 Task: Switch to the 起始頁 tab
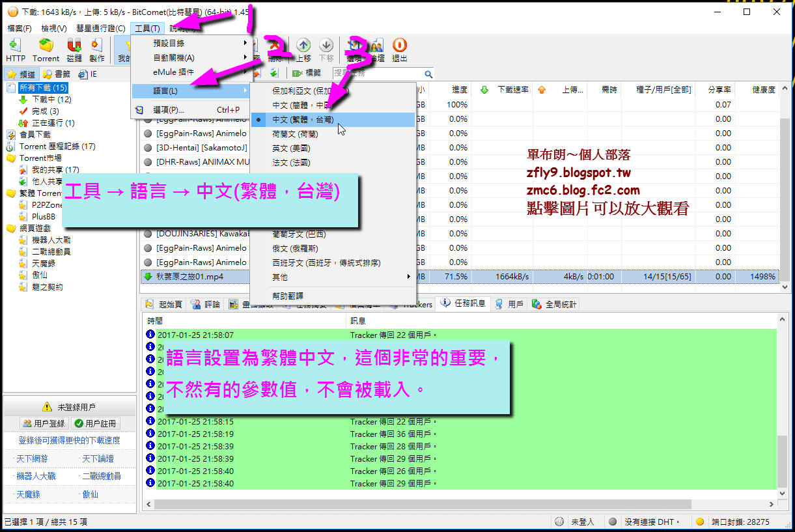[163, 304]
